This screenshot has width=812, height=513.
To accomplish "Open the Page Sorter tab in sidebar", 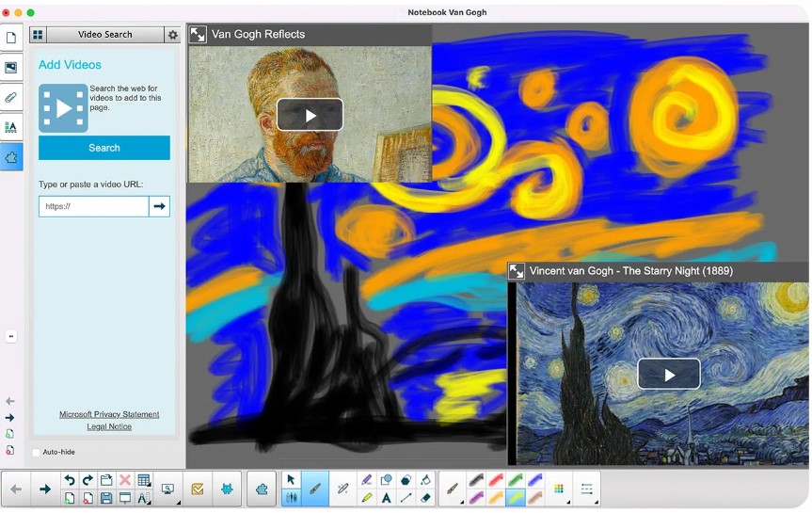I will 11,38.
